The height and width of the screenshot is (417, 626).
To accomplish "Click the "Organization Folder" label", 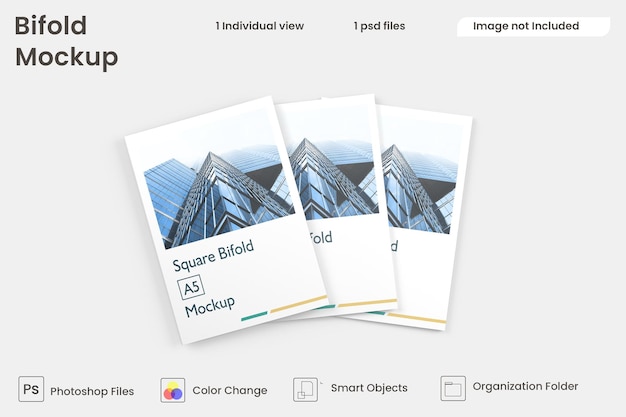I will pyautogui.click(x=525, y=386).
